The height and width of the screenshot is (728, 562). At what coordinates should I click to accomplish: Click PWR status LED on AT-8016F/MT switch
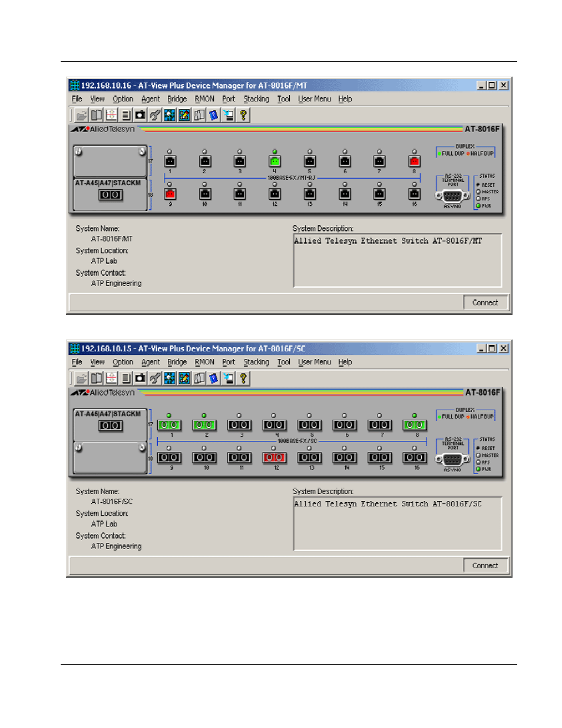pyautogui.click(x=478, y=206)
